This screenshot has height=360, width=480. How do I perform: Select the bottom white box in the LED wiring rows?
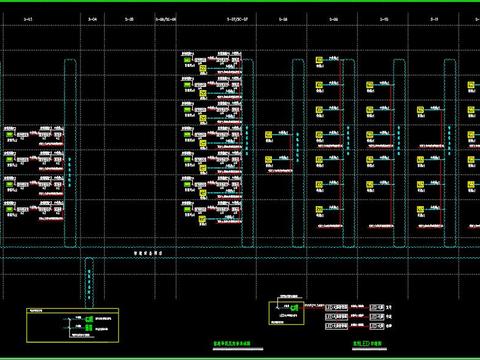[336, 326]
